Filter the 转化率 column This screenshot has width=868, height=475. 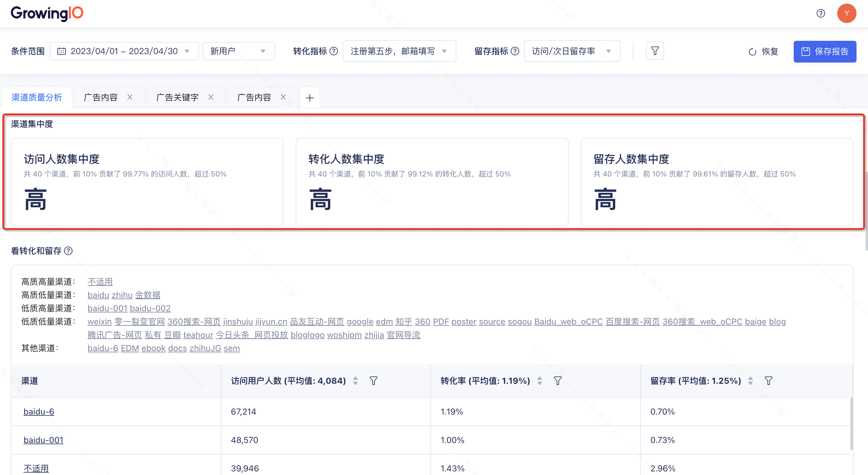(x=558, y=381)
